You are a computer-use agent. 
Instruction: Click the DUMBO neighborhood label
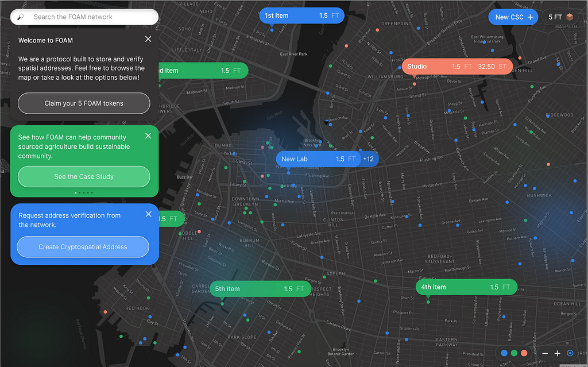(223, 146)
